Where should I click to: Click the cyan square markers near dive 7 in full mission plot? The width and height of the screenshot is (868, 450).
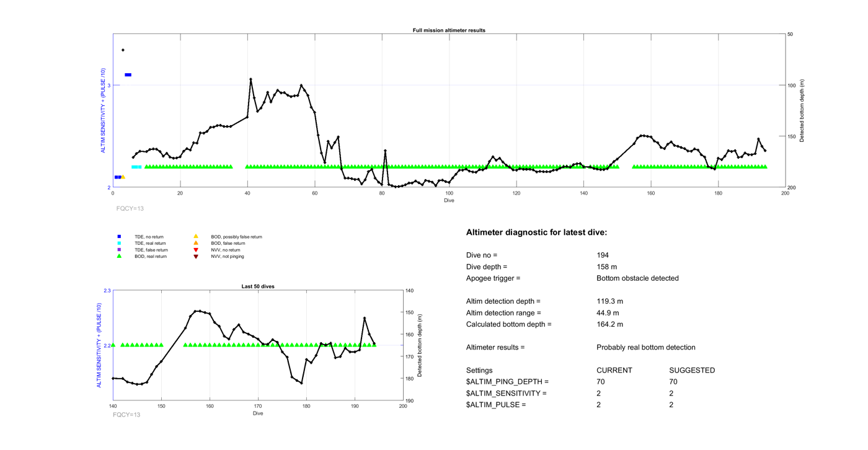coord(136,167)
